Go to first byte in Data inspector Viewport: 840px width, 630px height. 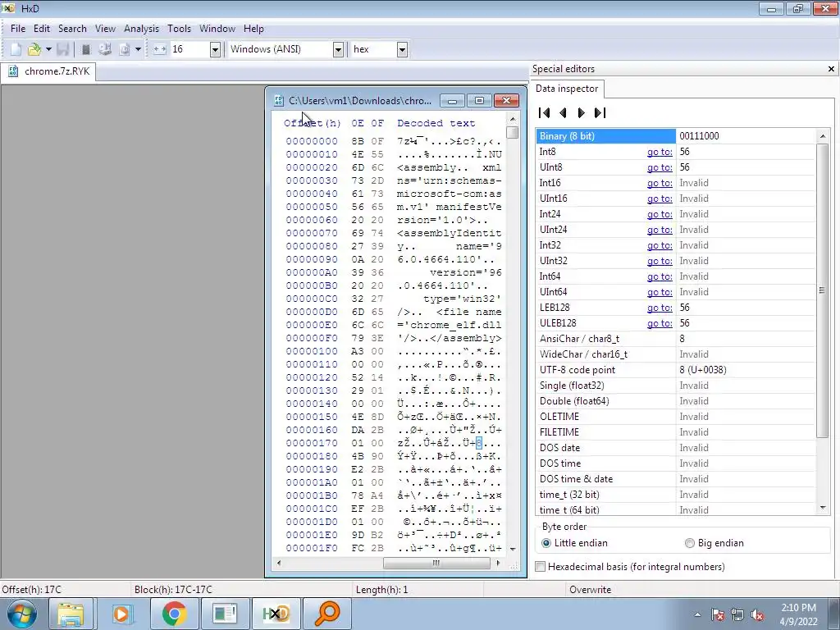tap(545, 112)
